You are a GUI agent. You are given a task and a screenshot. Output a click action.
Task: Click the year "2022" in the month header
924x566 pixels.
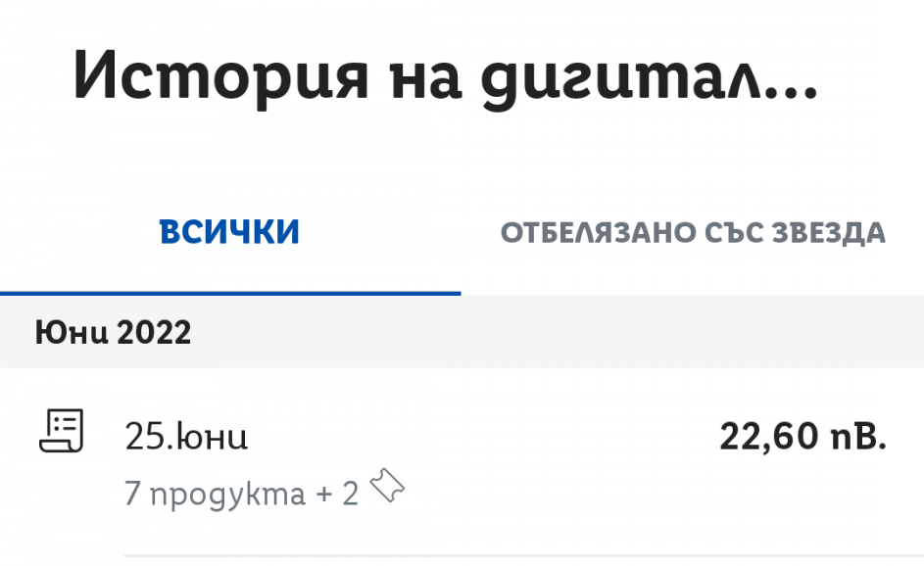click(154, 333)
